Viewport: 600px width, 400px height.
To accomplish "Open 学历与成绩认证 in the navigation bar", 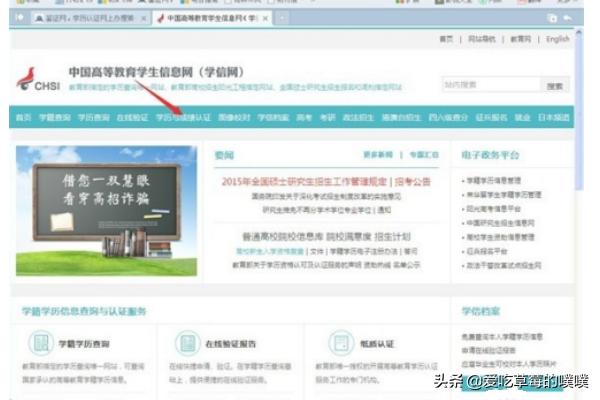I will pyautogui.click(x=183, y=117).
